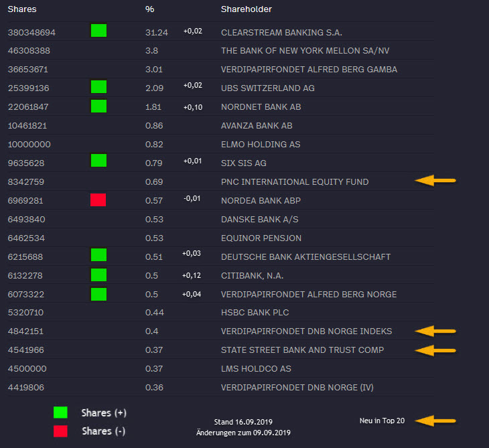Viewport: 489px width, 448px height.
Task: Click share count 6969281
Action: click(x=25, y=200)
